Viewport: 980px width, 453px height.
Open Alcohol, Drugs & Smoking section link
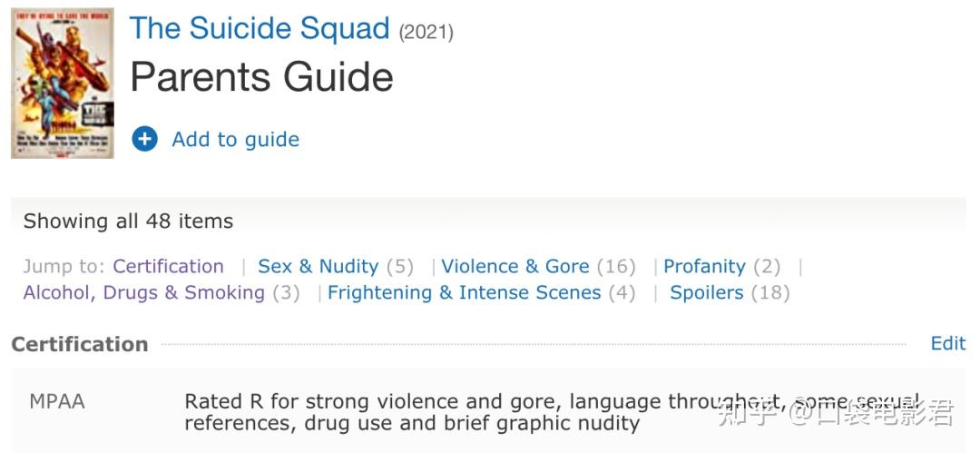(x=143, y=292)
